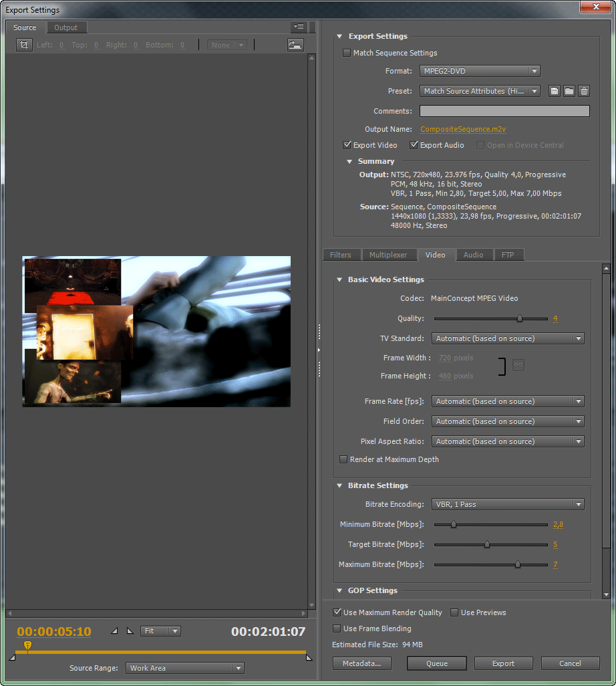Switch to the Output tab
The height and width of the screenshot is (686, 616).
[x=65, y=27]
